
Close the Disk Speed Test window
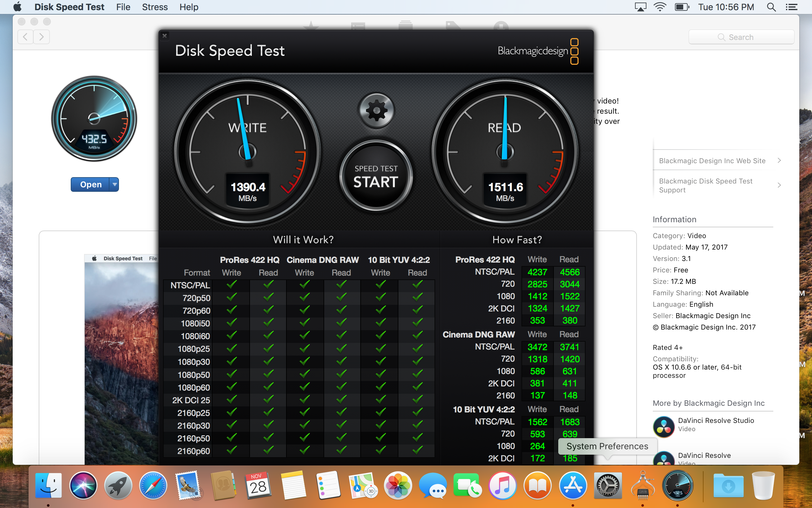[x=165, y=36]
